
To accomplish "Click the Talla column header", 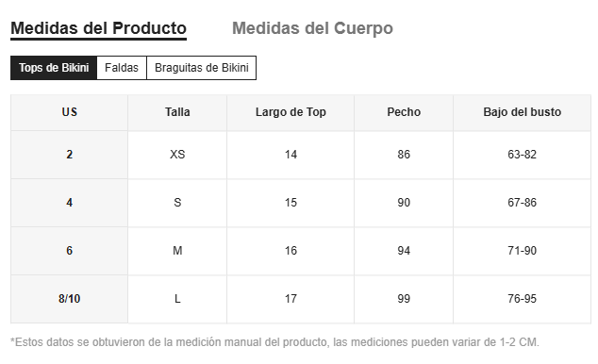I will click(177, 112).
